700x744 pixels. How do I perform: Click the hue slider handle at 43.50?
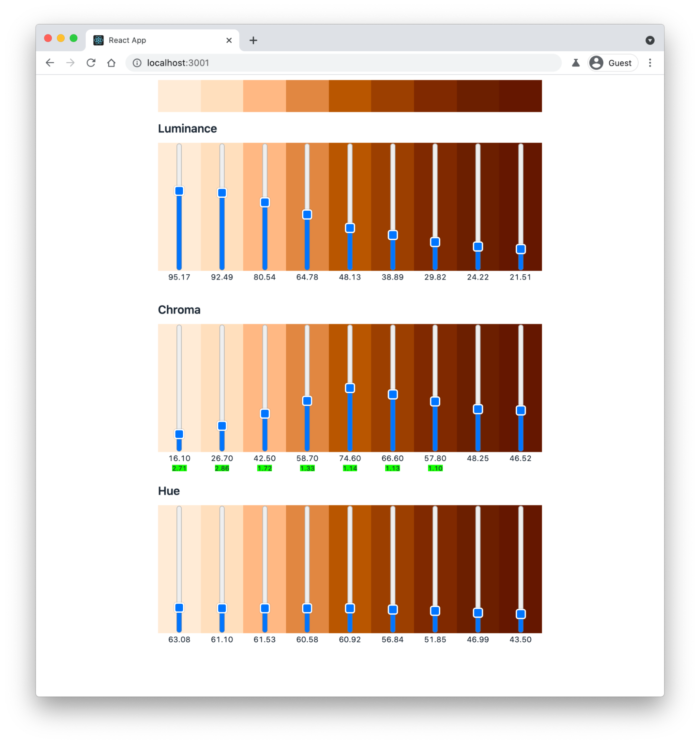[521, 614]
